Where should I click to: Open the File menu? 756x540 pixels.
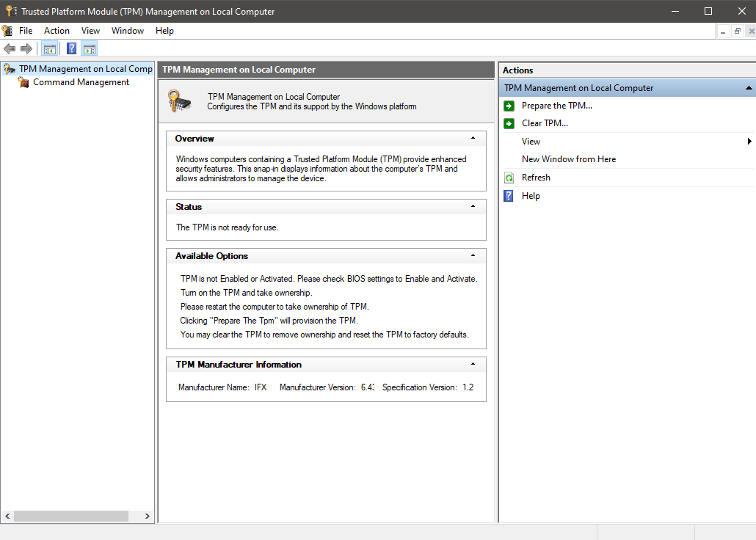point(26,31)
